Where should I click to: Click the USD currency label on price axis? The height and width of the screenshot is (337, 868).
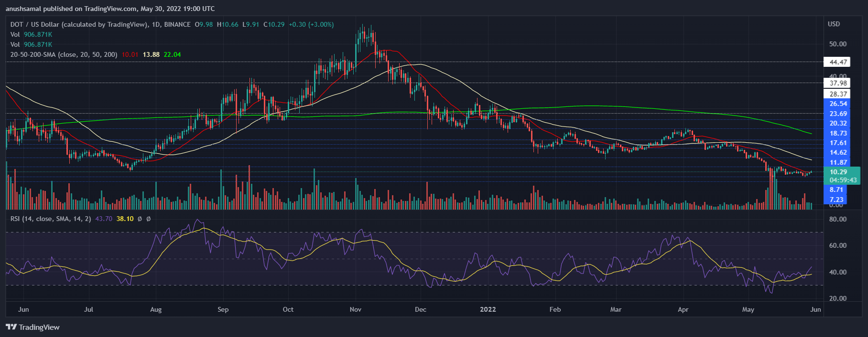(x=834, y=24)
